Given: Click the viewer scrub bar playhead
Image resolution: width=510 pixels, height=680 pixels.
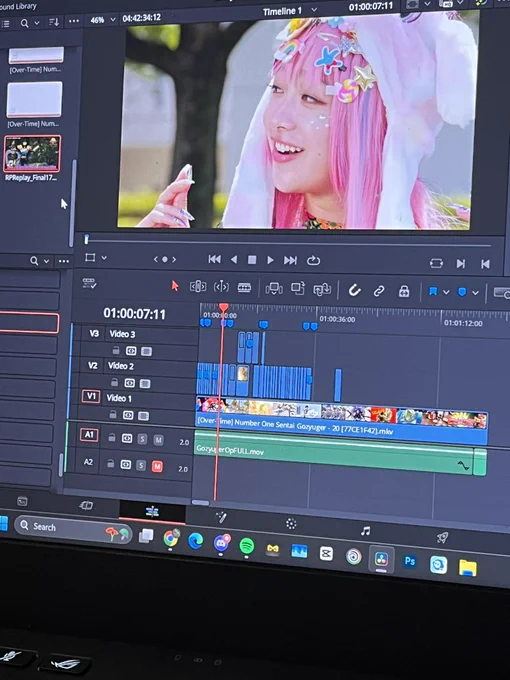Looking at the screenshot, I should click(87, 239).
